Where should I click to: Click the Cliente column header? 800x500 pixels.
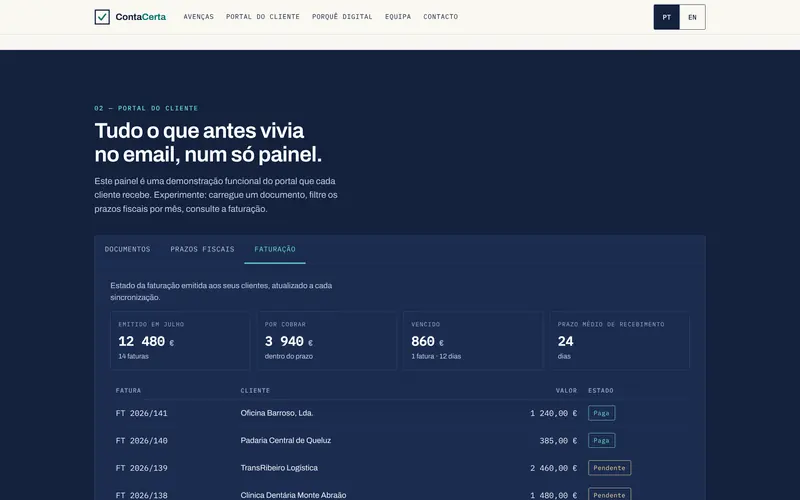point(255,390)
